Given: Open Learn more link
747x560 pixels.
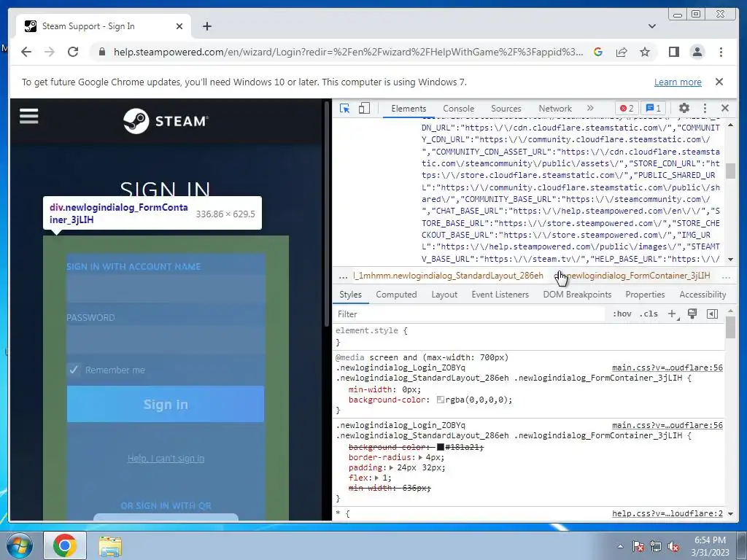Looking at the screenshot, I should click(678, 82).
